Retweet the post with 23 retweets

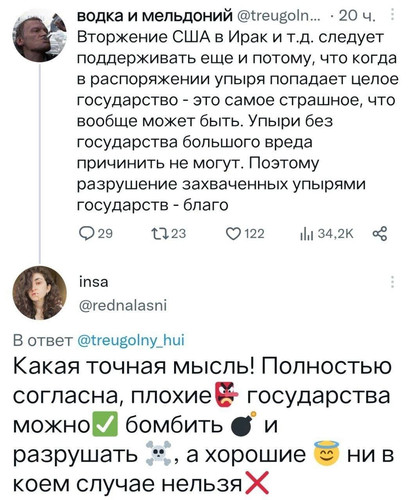pyautogui.click(x=158, y=234)
